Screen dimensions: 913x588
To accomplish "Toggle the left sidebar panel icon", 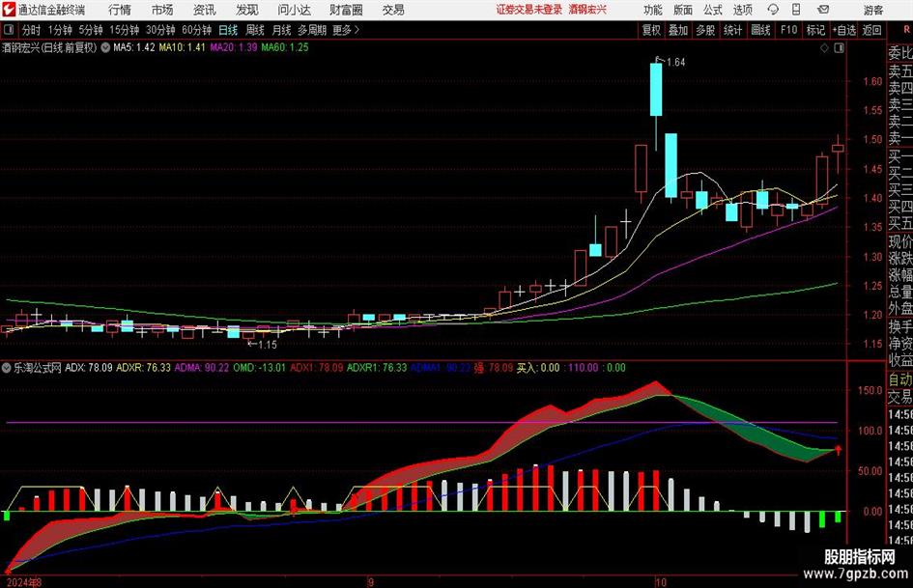I will tap(8, 30).
